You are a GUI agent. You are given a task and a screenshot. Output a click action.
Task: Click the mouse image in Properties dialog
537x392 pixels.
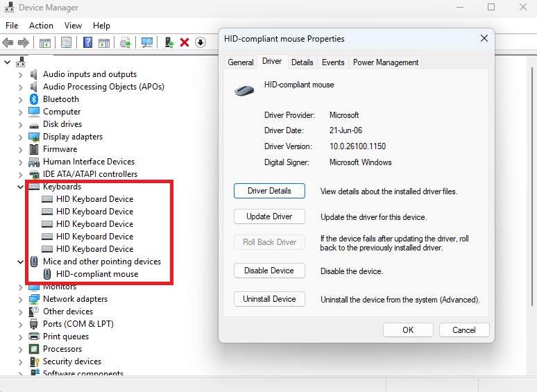pyautogui.click(x=244, y=90)
